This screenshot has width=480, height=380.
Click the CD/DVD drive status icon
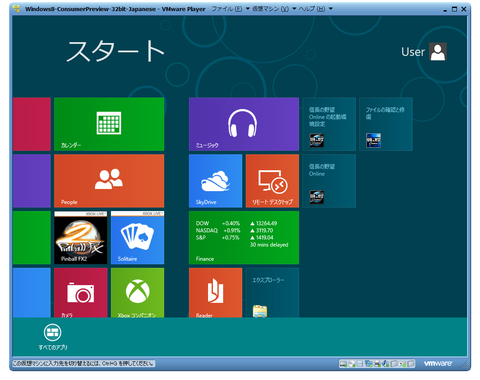point(352,364)
